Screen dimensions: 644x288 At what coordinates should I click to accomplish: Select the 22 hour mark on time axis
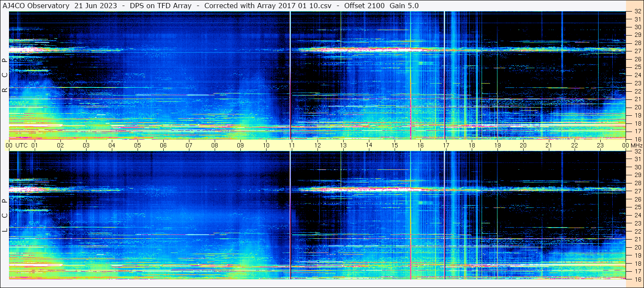pos(575,145)
